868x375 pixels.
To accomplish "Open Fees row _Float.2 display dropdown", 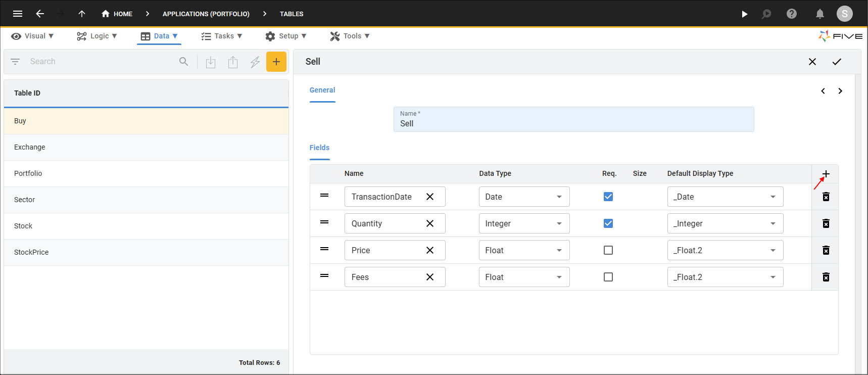I will [x=726, y=277].
